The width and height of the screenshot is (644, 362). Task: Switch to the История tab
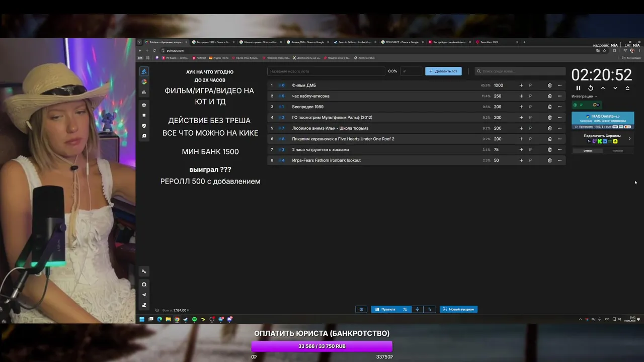(617, 151)
